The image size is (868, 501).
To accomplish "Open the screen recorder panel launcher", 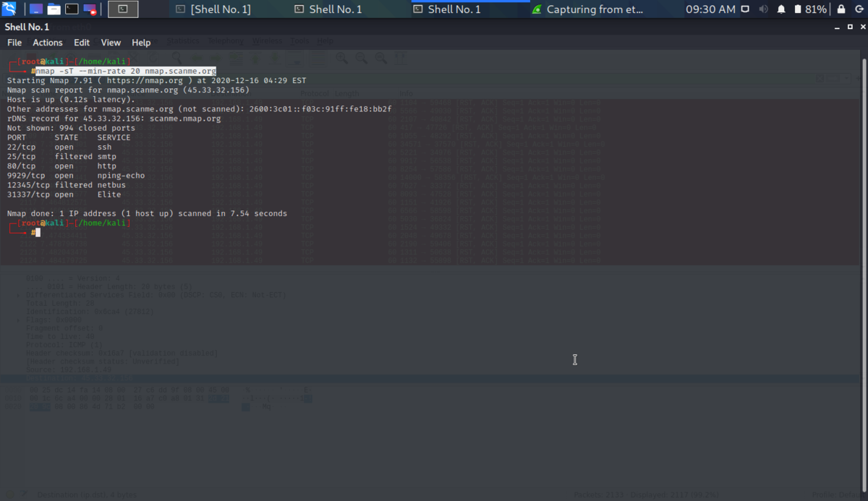I will [x=90, y=9].
